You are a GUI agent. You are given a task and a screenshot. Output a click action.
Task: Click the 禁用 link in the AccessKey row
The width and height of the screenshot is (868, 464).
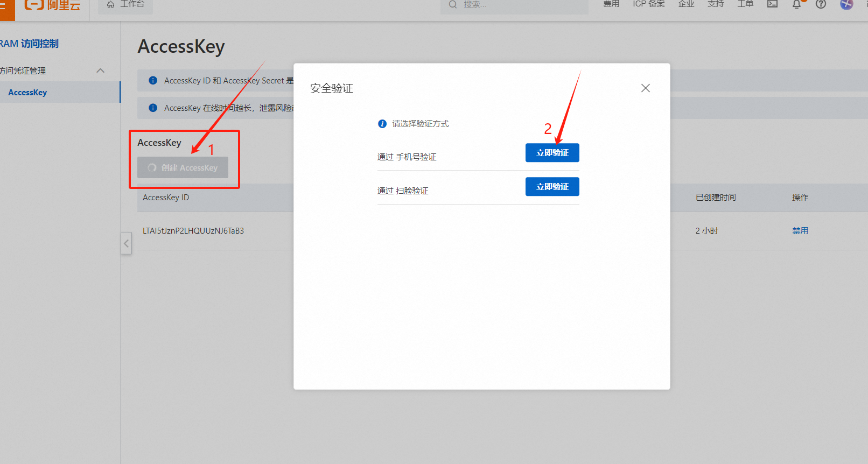(x=800, y=230)
